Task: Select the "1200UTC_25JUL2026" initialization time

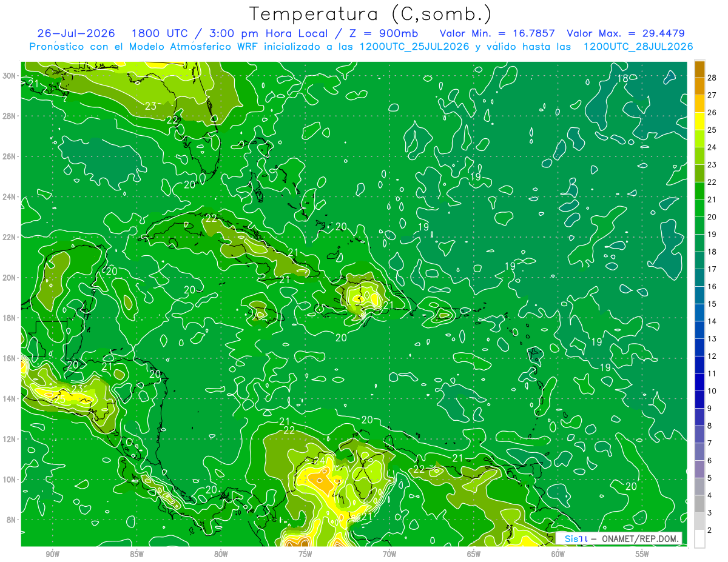Action: pyautogui.click(x=414, y=47)
